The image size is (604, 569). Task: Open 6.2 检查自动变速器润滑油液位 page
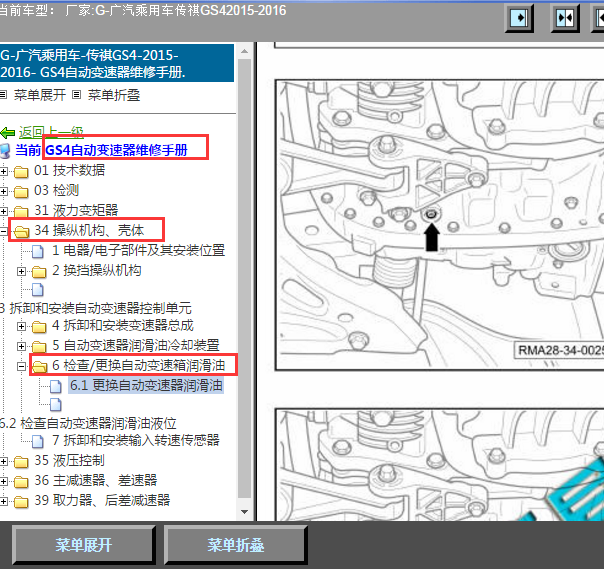point(88,423)
